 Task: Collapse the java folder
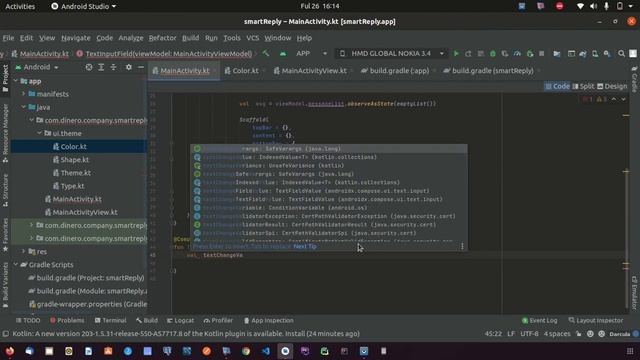point(24,107)
